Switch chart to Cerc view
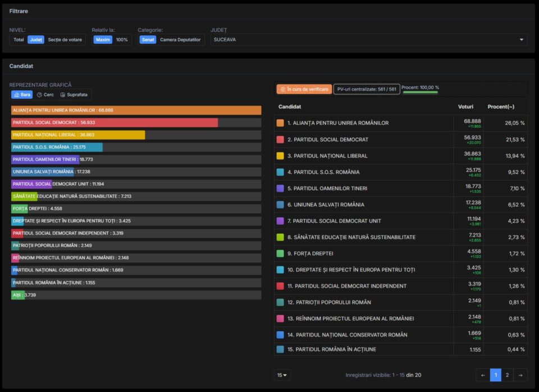The height and width of the screenshot is (392, 539). 45,95
